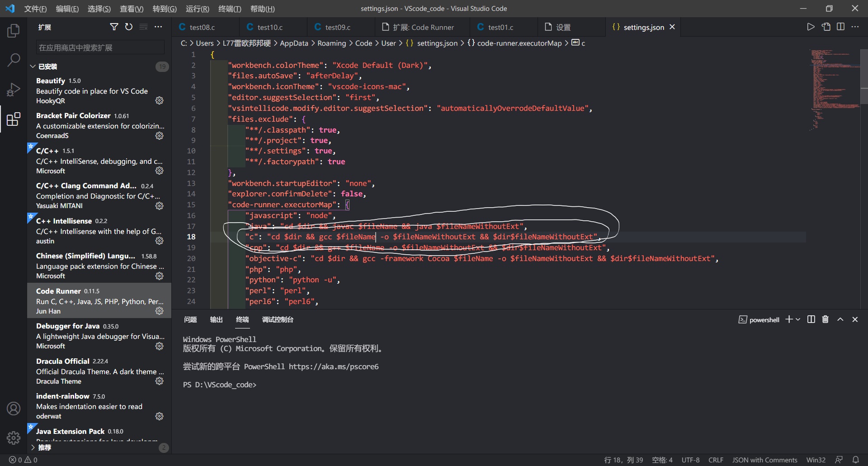The image size is (868, 466).
Task: Close the terminal panel
Action: [855, 319]
